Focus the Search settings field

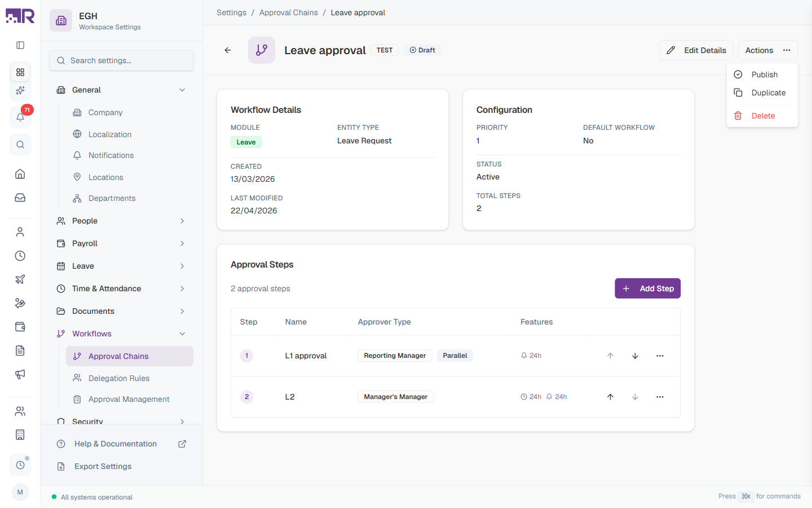coord(122,60)
